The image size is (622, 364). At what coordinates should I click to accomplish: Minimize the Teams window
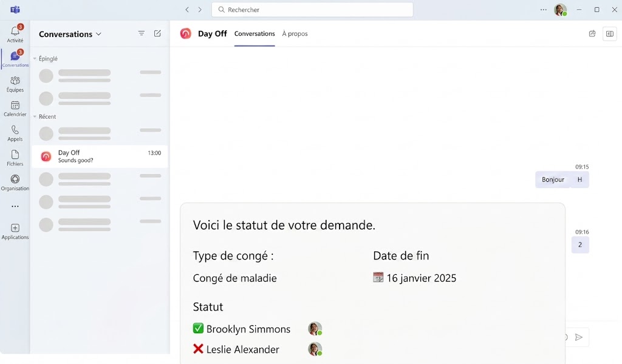[579, 10]
